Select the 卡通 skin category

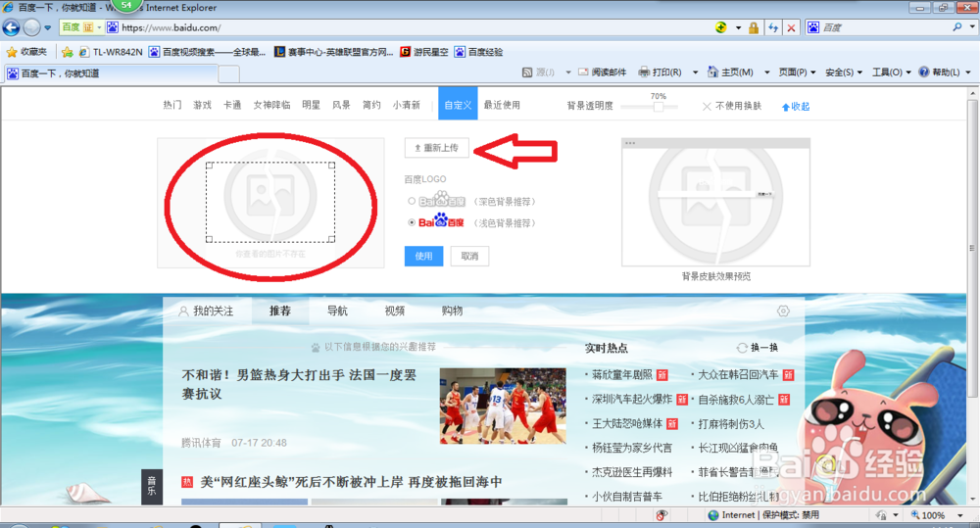pos(232,105)
